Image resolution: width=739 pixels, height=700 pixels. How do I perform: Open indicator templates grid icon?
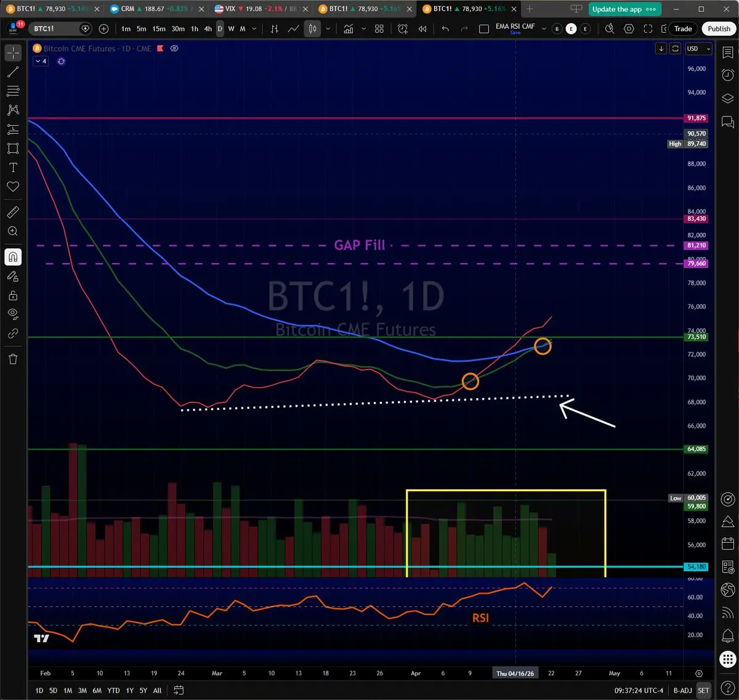click(379, 29)
